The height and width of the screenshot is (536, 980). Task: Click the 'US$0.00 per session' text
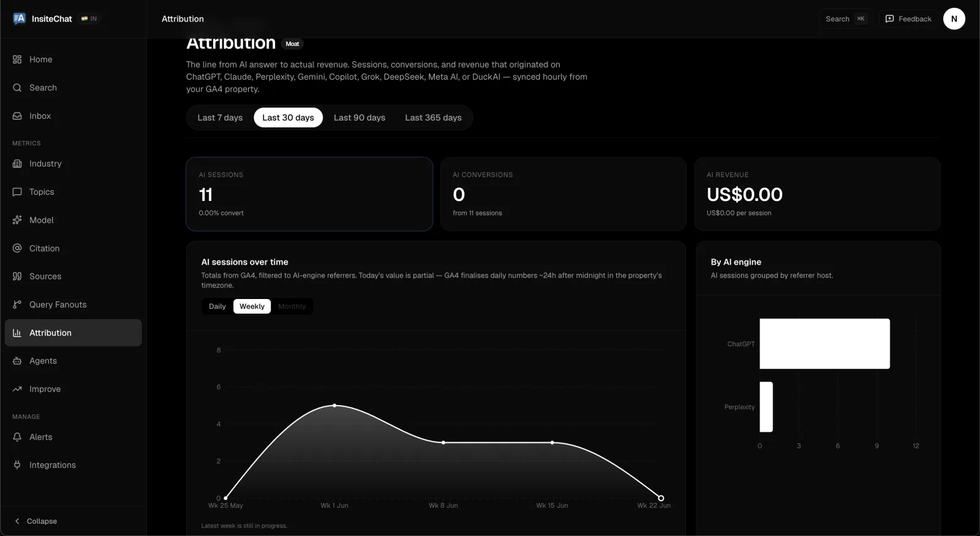click(739, 213)
